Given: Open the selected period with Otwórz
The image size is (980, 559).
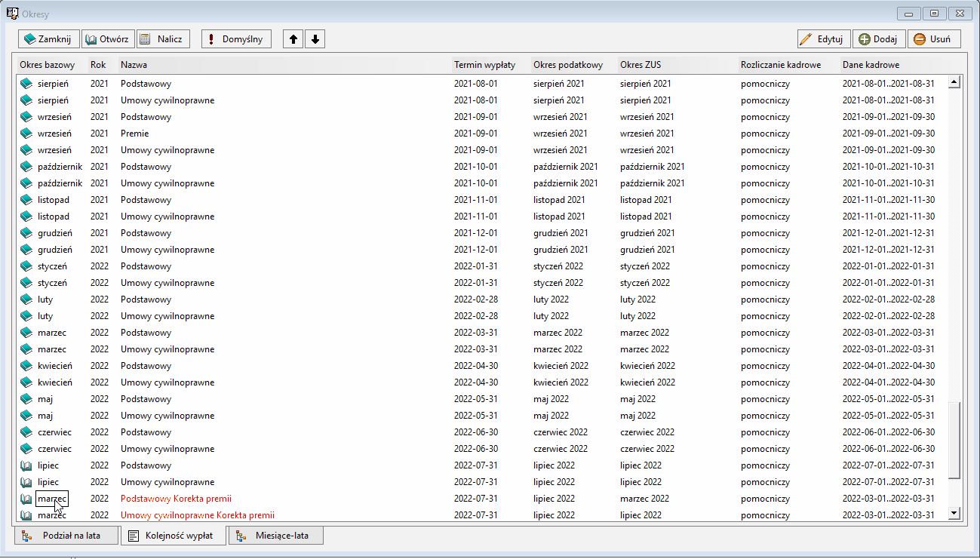Looking at the screenshot, I should tap(108, 39).
